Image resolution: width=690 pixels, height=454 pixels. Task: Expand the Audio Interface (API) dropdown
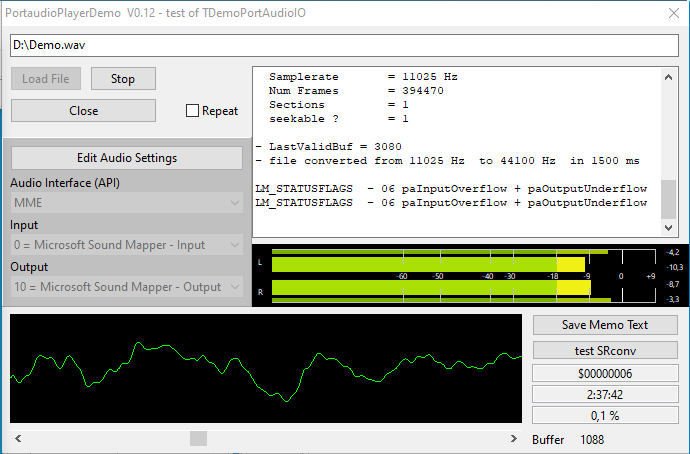click(126, 203)
